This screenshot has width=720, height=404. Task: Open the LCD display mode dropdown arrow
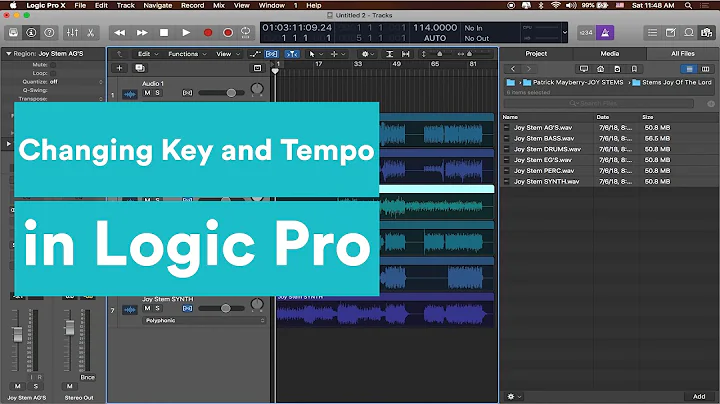pyautogui.click(x=565, y=33)
